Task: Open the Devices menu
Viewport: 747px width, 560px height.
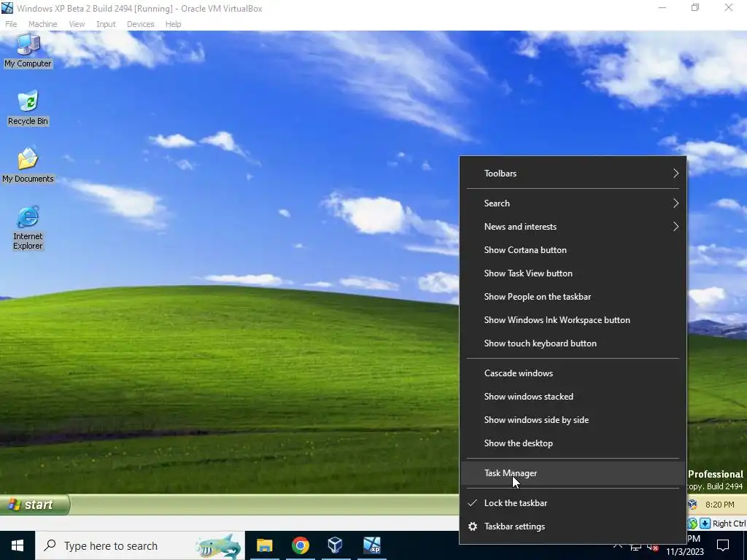Action: tap(141, 24)
